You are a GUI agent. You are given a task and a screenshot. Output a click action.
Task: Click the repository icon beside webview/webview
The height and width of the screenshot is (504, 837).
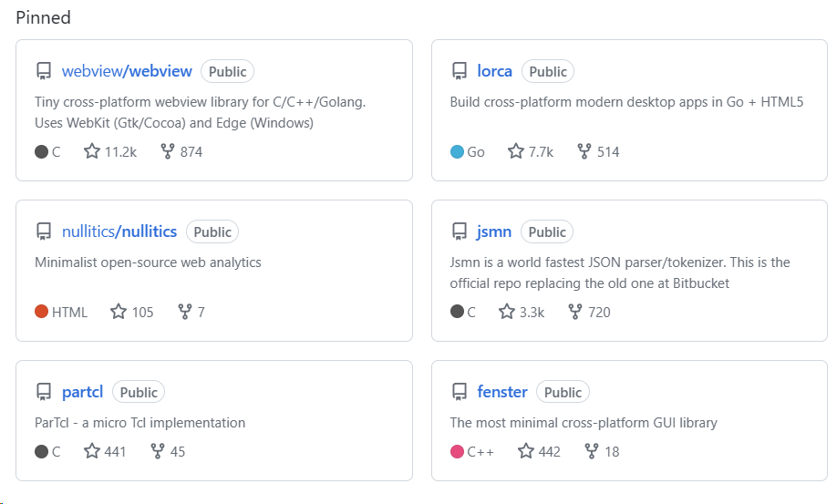43,71
